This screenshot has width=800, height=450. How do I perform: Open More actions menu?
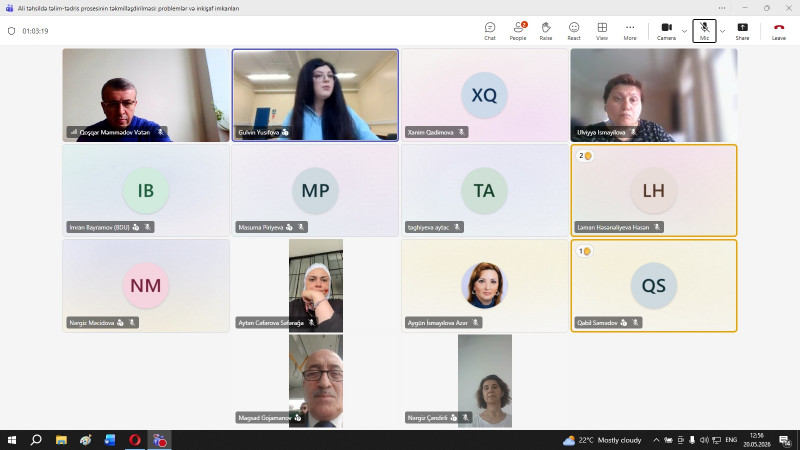tap(630, 31)
